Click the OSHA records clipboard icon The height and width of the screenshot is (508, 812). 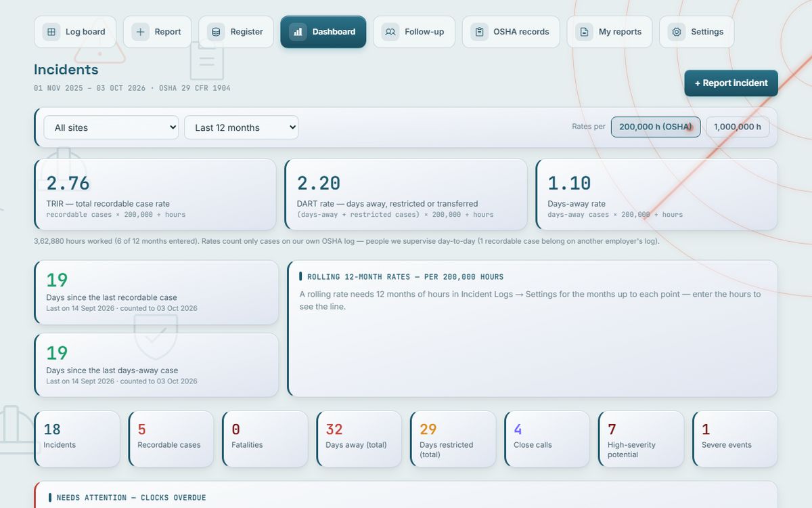pos(479,32)
